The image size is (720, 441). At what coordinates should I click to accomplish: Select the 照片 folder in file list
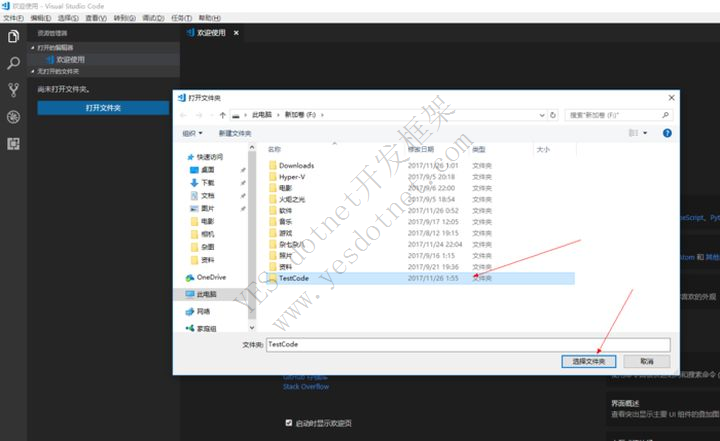coord(281,255)
